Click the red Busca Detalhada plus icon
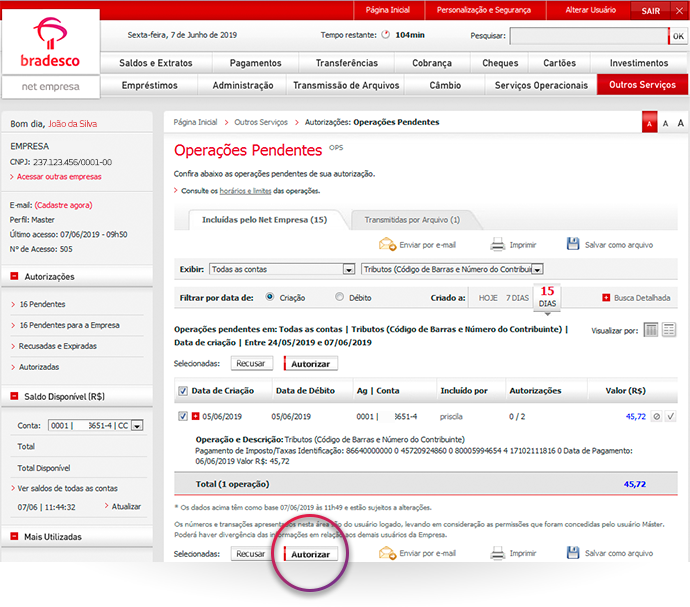This screenshot has height=607, width=690. (x=606, y=298)
